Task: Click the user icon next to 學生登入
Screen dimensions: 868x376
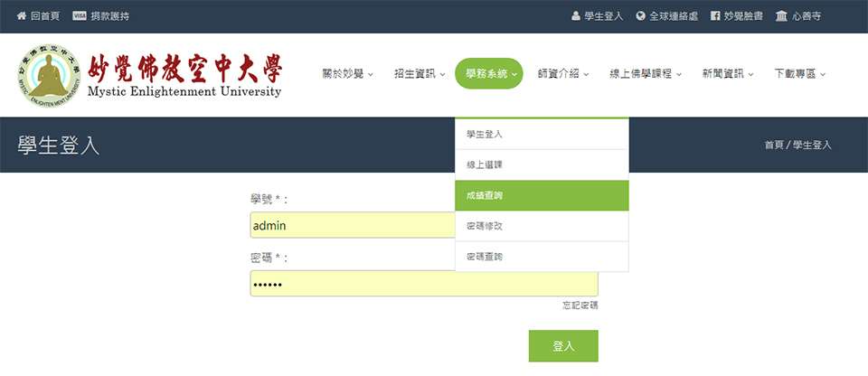Action: (x=576, y=16)
